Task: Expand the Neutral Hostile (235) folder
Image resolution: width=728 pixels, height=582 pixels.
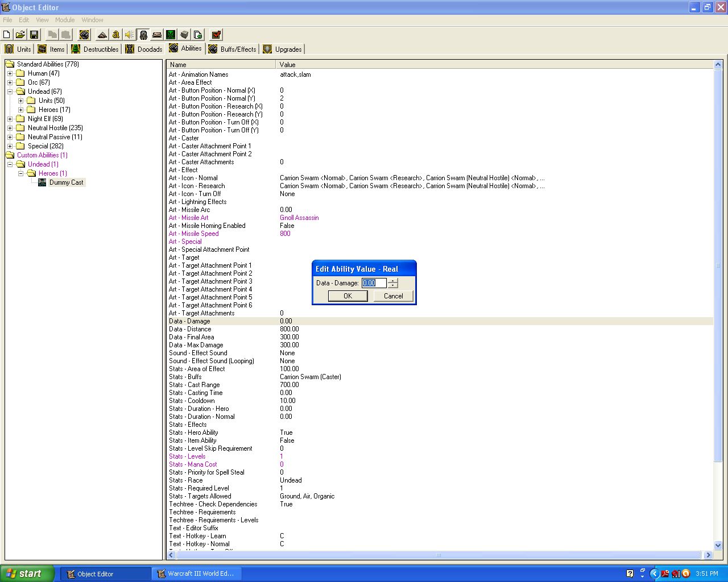Action: point(10,128)
